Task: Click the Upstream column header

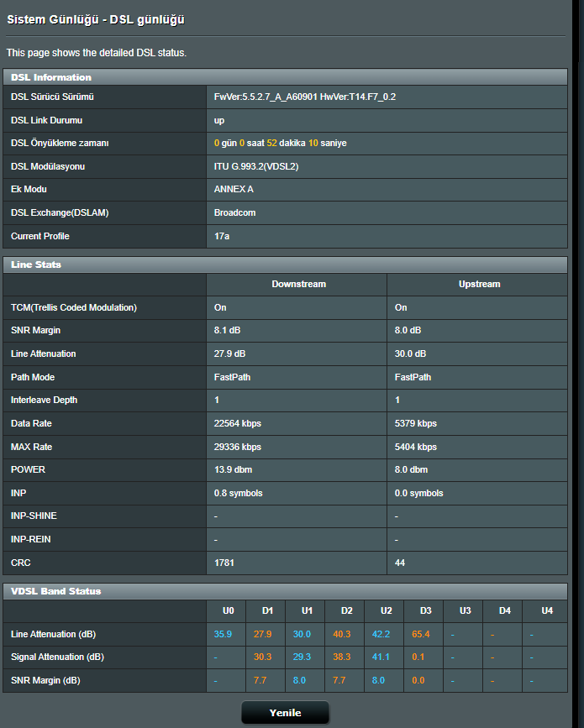Action: pyautogui.click(x=480, y=284)
